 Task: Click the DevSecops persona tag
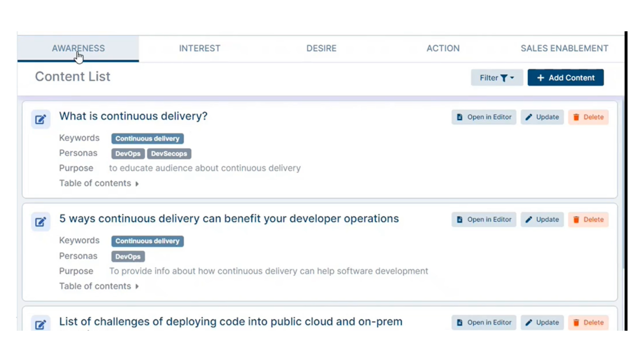[169, 154]
